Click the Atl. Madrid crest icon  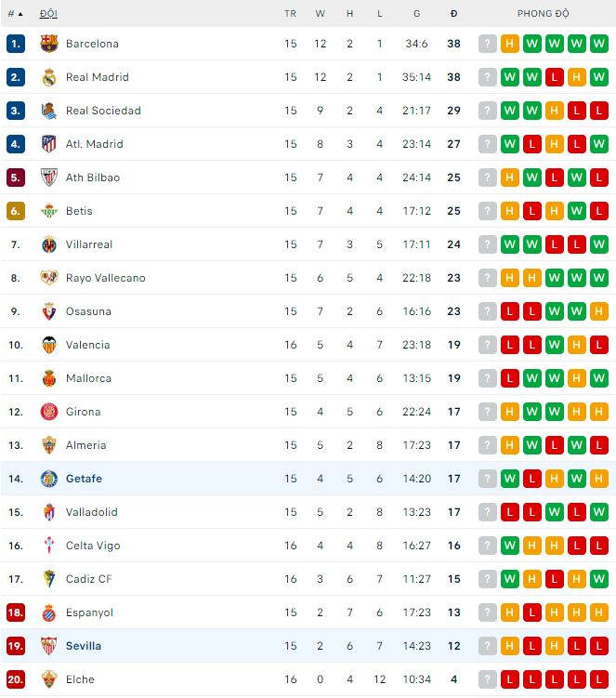pyautogui.click(x=49, y=144)
